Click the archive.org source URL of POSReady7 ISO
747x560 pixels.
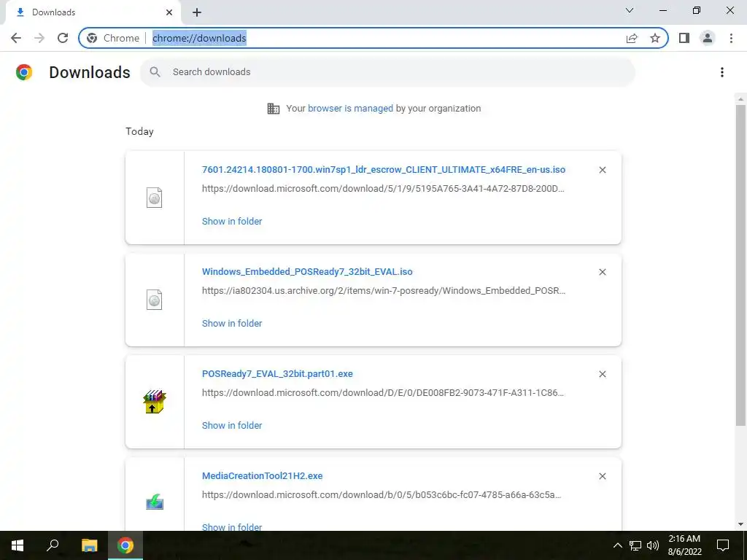[384, 290]
